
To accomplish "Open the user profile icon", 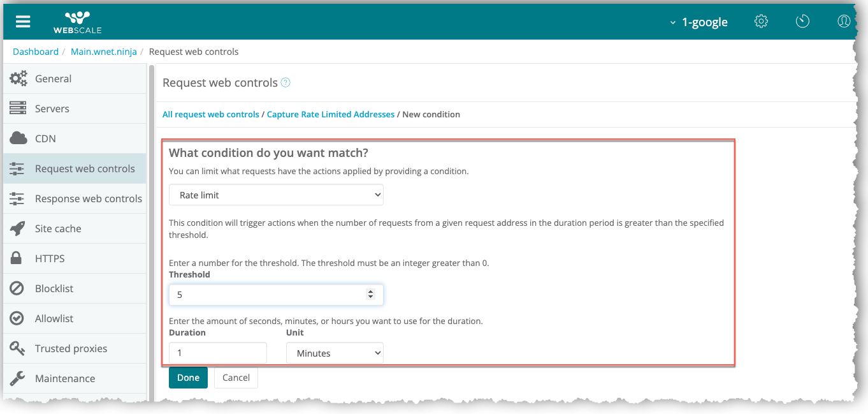I will (844, 21).
